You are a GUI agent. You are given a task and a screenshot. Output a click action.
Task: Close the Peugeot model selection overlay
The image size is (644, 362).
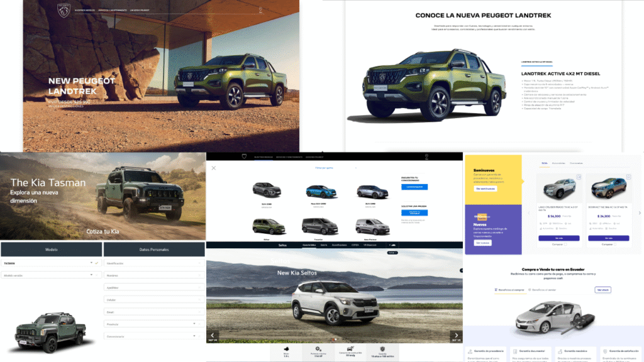click(x=214, y=168)
